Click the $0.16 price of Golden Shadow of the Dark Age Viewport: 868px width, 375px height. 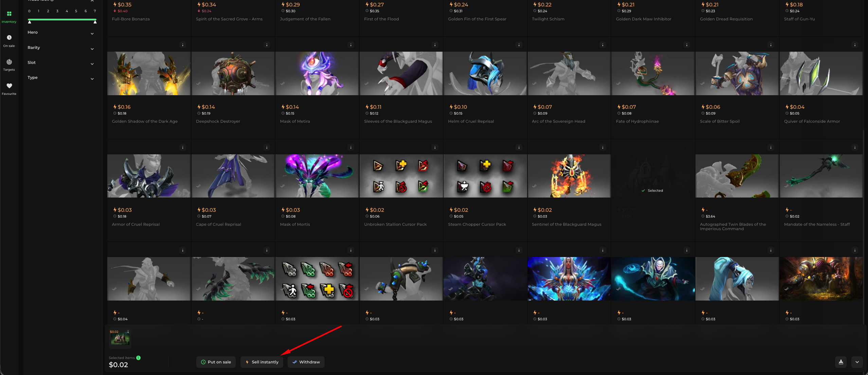coord(124,107)
